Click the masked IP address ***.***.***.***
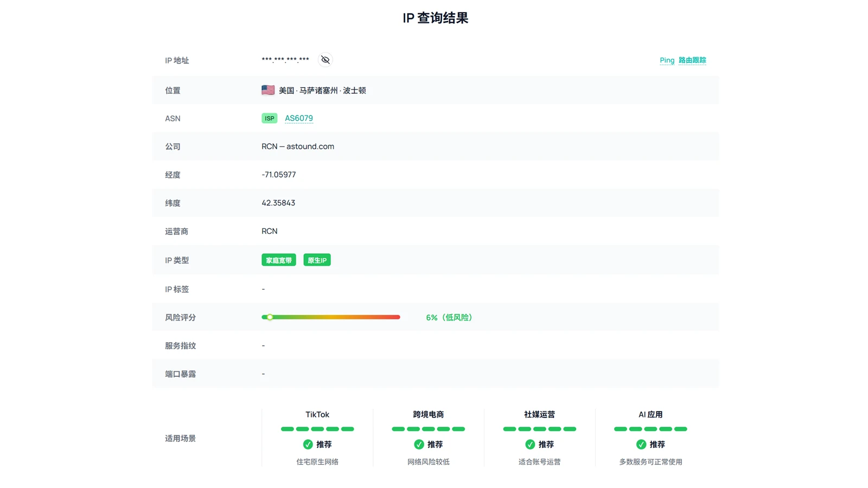This screenshot has height=488, width=868. coord(285,60)
